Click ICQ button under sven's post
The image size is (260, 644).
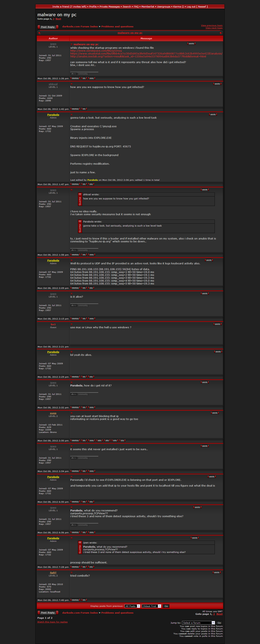click(x=122, y=441)
